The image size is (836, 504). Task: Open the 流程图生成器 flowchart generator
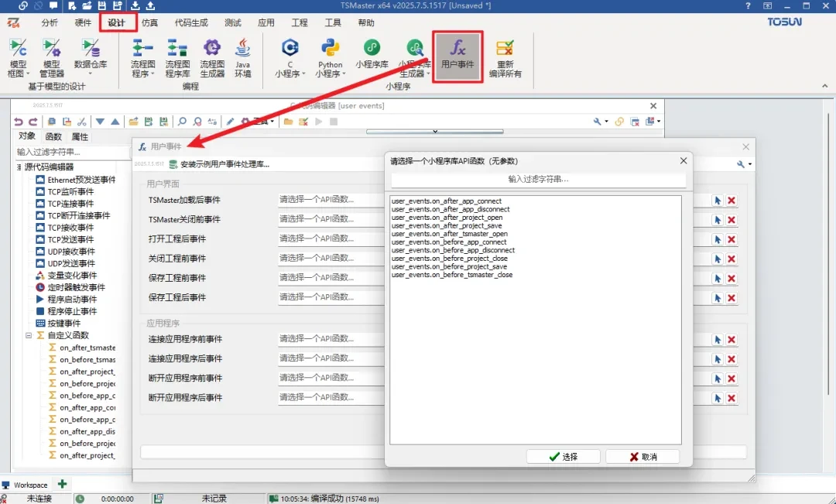[212, 58]
